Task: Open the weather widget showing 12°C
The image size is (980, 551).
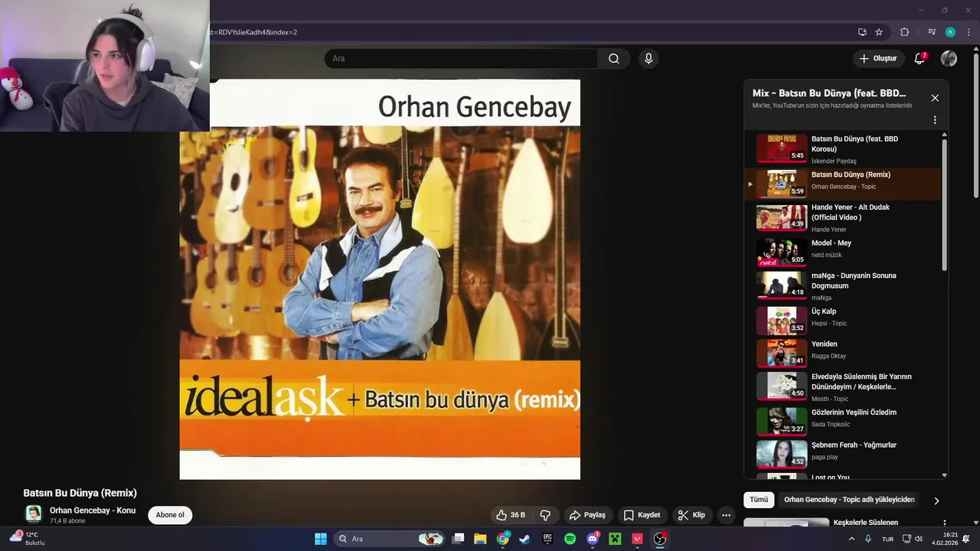Action: coord(28,539)
